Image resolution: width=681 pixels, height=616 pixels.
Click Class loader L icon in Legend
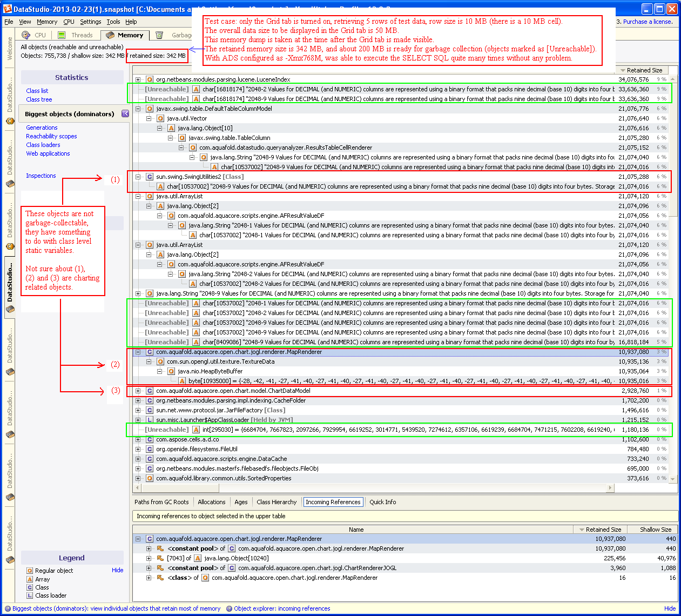(30, 595)
